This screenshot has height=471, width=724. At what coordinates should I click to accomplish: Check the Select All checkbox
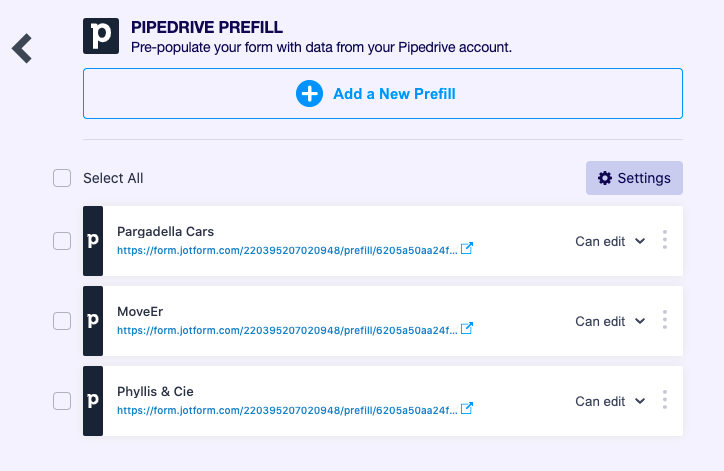click(x=62, y=178)
